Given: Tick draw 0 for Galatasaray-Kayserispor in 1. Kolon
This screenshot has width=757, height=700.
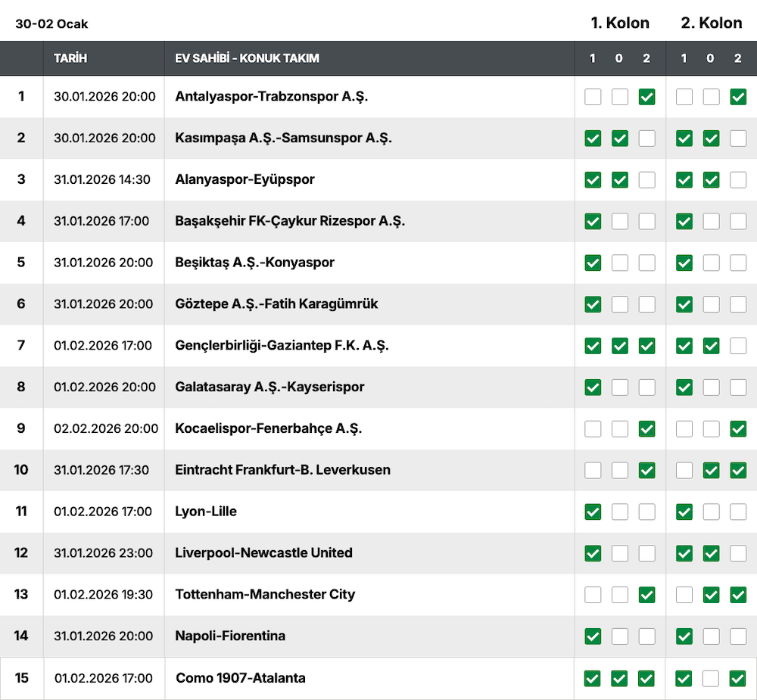Looking at the screenshot, I should click(x=620, y=387).
